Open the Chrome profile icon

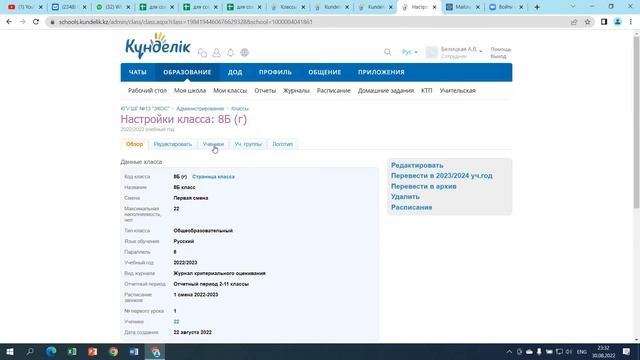pos(618,22)
